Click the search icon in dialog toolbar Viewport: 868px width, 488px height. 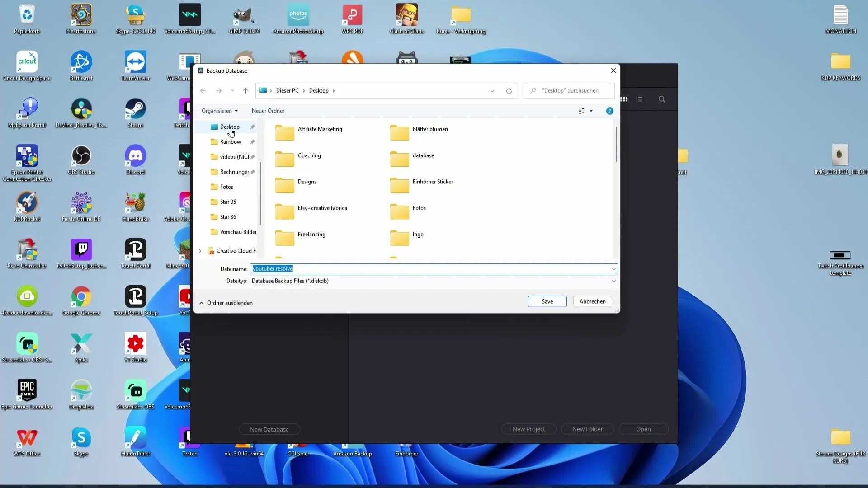click(662, 99)
